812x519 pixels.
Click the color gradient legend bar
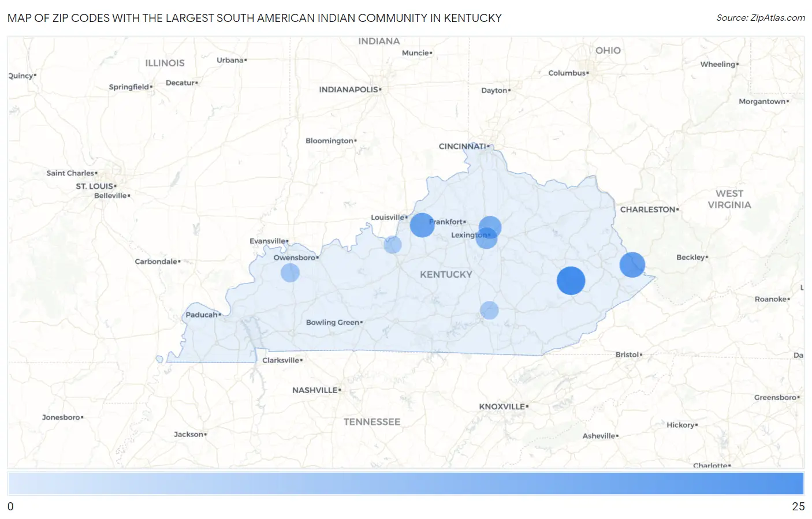[406, 483]
